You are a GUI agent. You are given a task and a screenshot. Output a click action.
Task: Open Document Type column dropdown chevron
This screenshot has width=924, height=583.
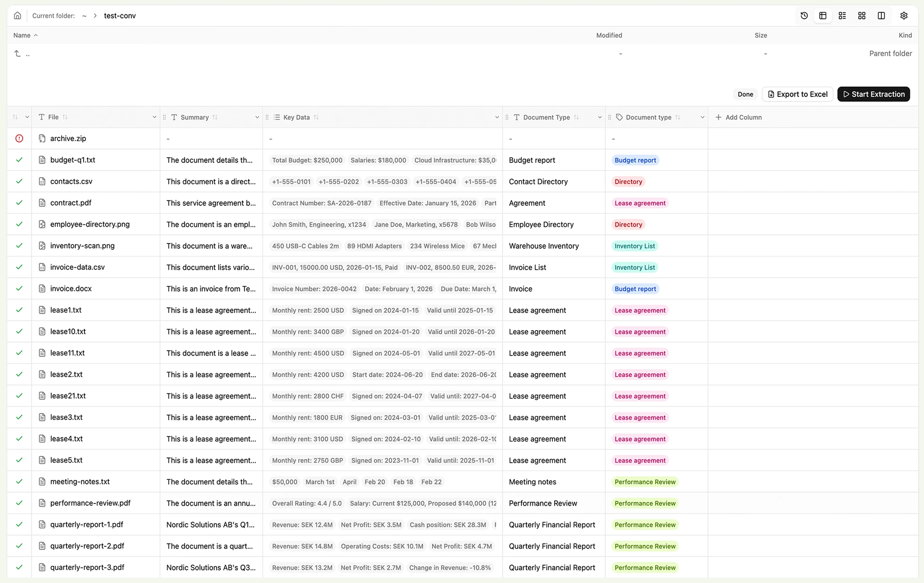pos(600,118)
